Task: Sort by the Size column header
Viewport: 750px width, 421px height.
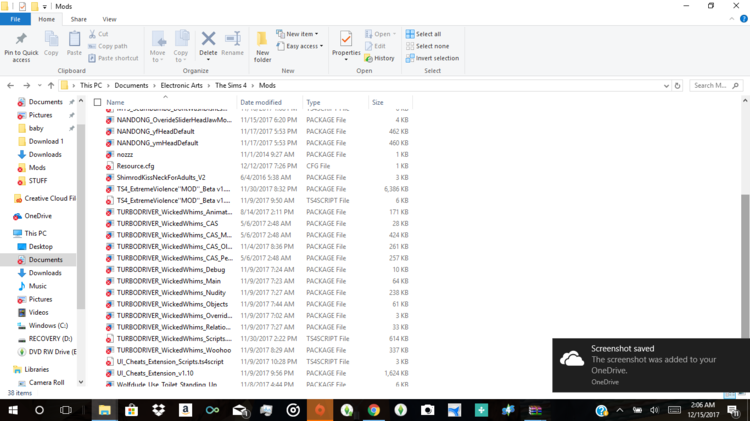Action: [x=377, y=102]
